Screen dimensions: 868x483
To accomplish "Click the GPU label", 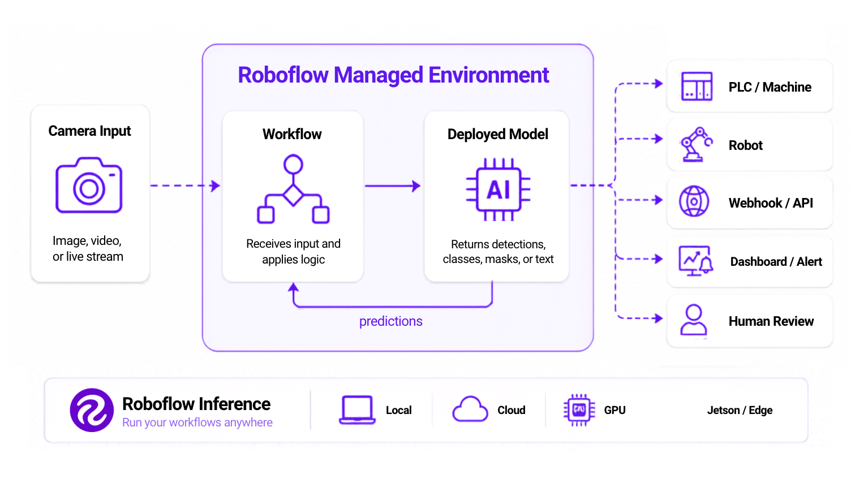I will tap(615, 410).
